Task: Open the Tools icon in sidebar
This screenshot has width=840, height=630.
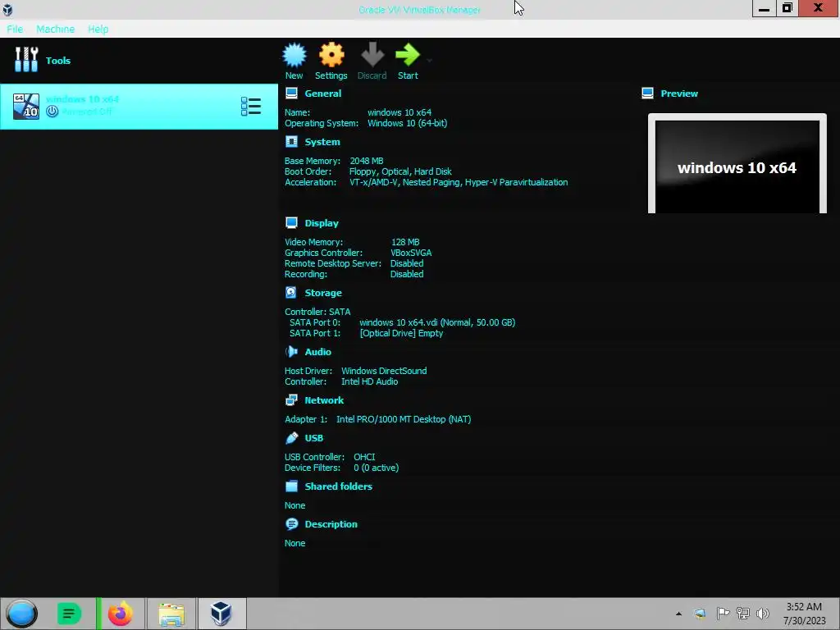Action: point(26,59)
